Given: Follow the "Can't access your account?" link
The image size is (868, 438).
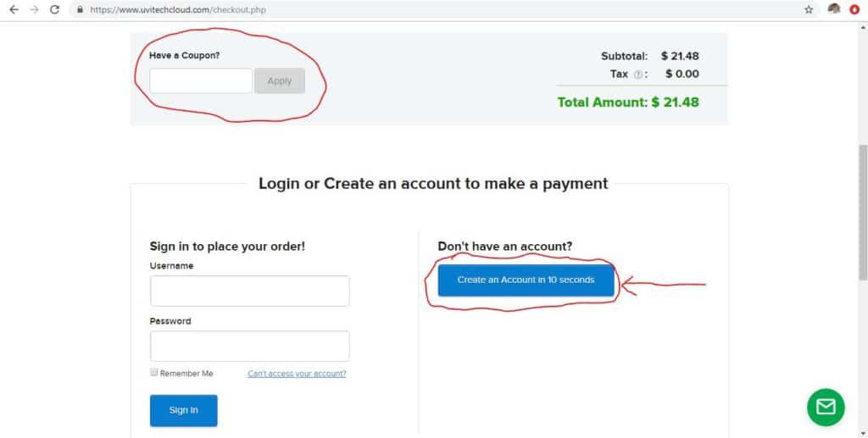Looking at the screenshot, I should [297, 374].
